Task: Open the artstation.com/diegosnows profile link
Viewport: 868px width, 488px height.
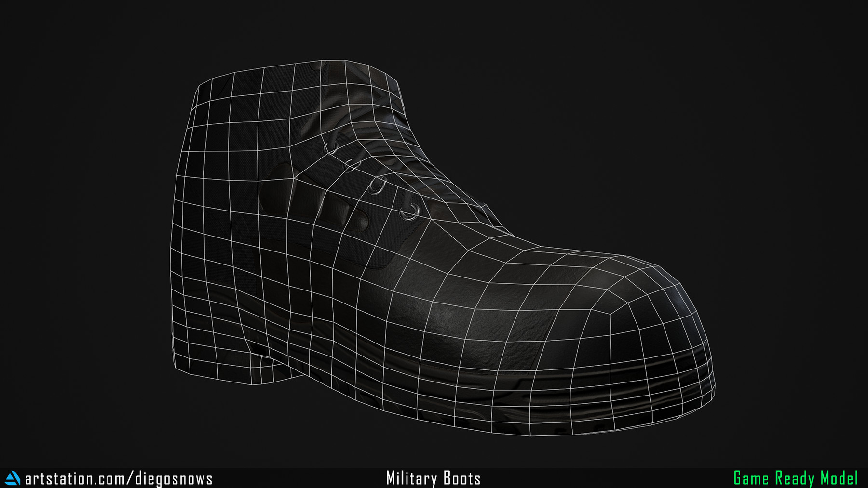Action: (119, 478)
